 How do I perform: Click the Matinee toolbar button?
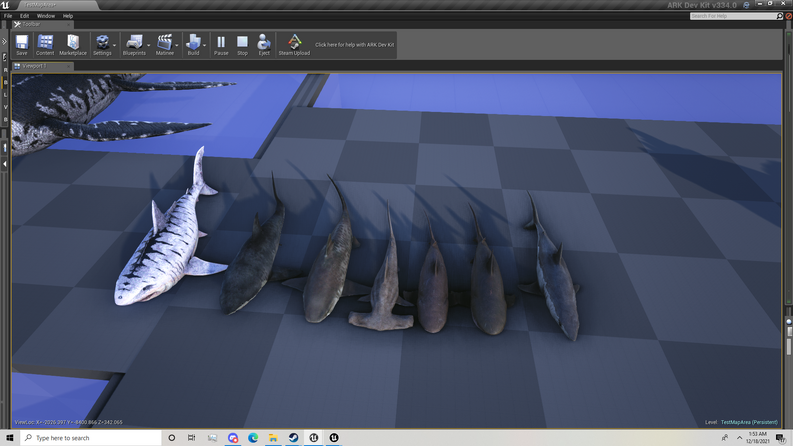coord(164,44)
